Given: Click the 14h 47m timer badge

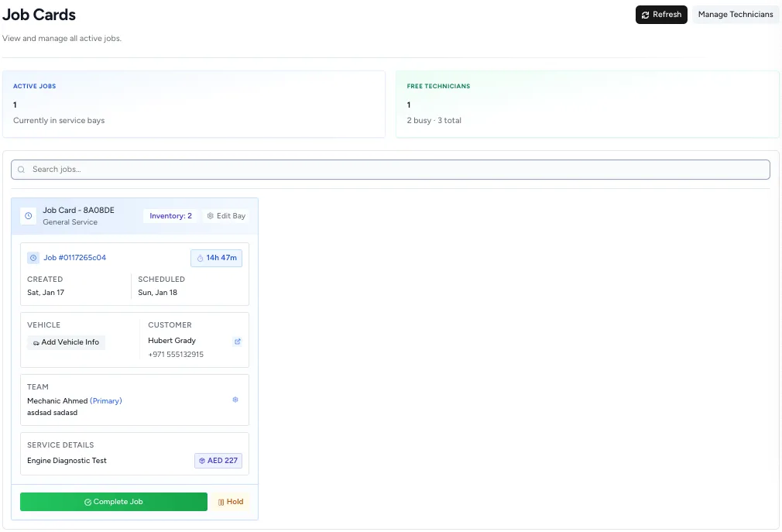Looking at the screenshot, I should tap(217, 258).
